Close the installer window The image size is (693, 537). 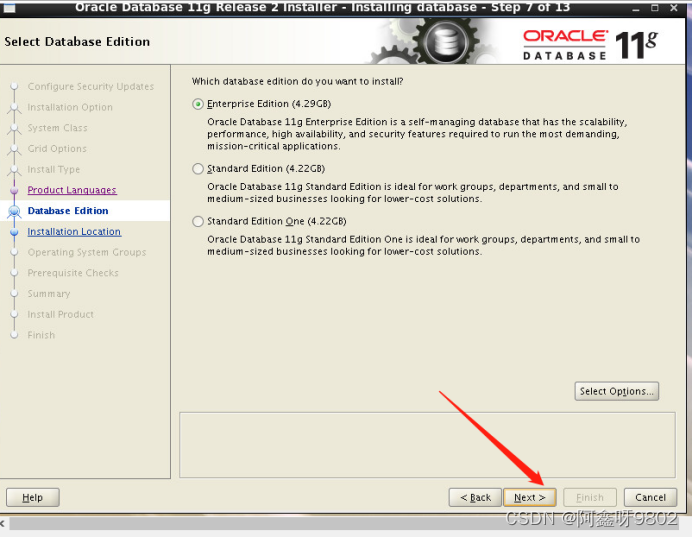pos(674,8)
